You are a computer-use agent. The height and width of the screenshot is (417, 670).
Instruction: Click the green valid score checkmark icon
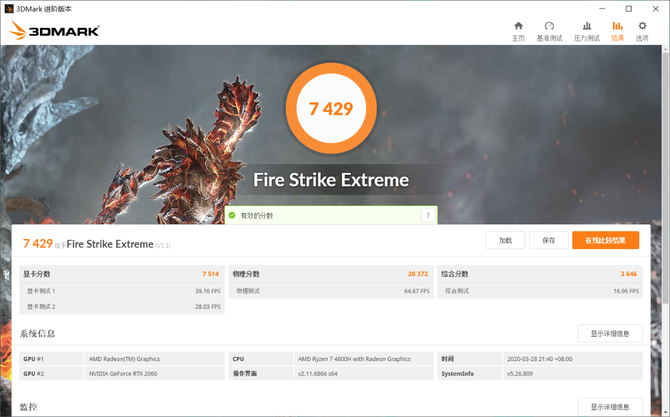coord(231,215)
